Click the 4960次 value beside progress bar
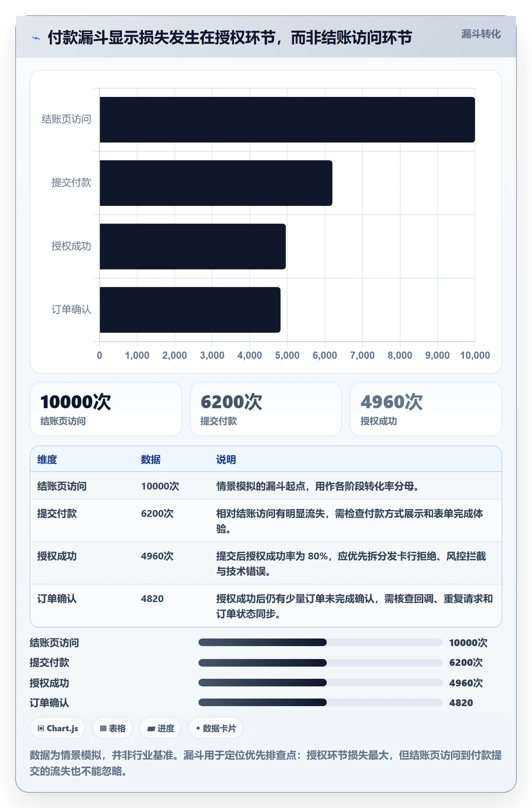 click(466, 683)
